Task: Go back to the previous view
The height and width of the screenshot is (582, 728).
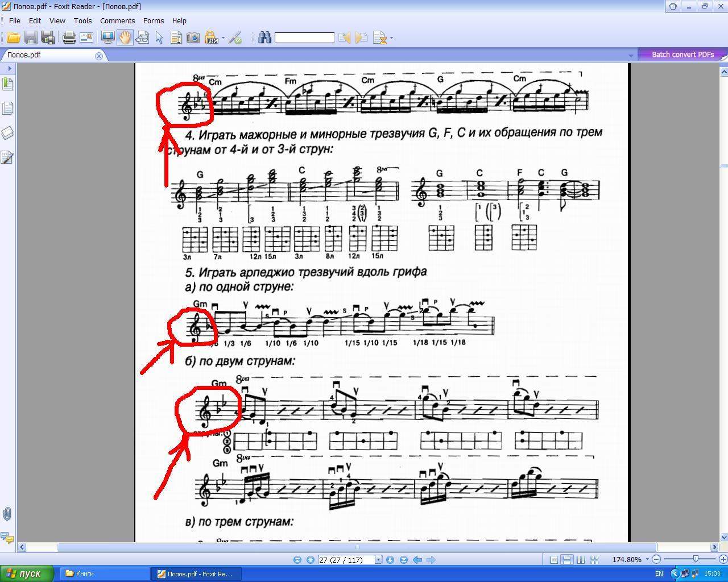Action: (417, 560)
